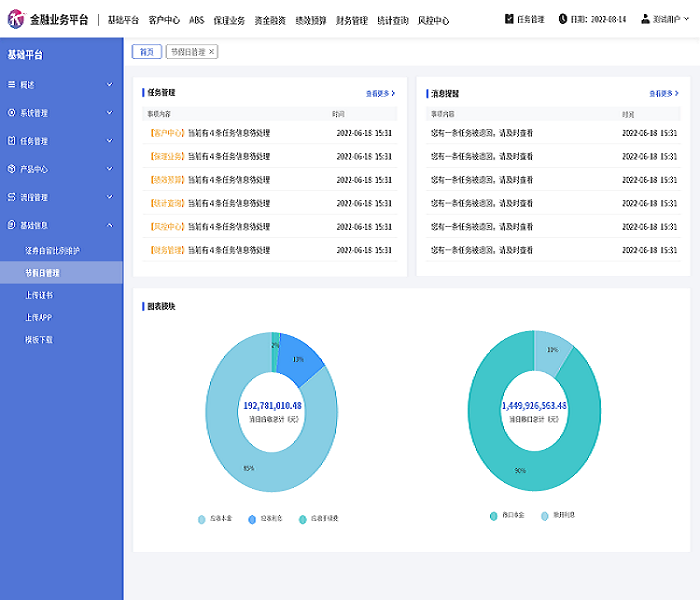Click the 系统管理 sidebar icon

pyautogui.click(x=12, y=113)
